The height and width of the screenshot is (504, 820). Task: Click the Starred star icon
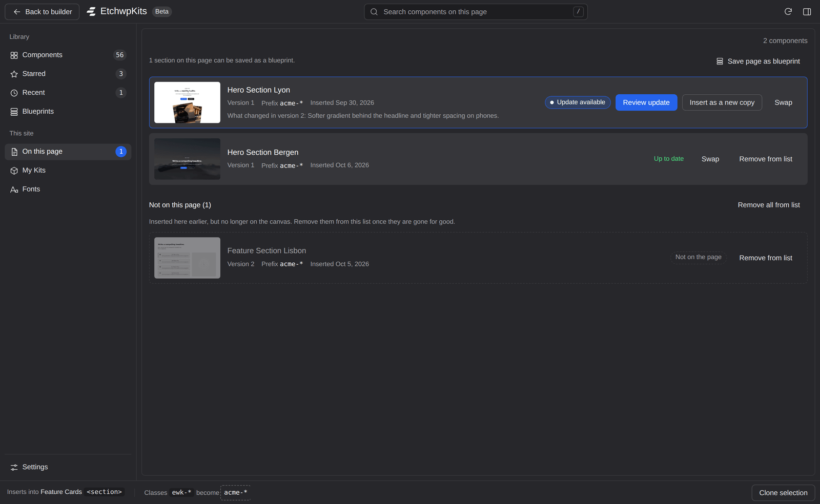pos(14,74)
